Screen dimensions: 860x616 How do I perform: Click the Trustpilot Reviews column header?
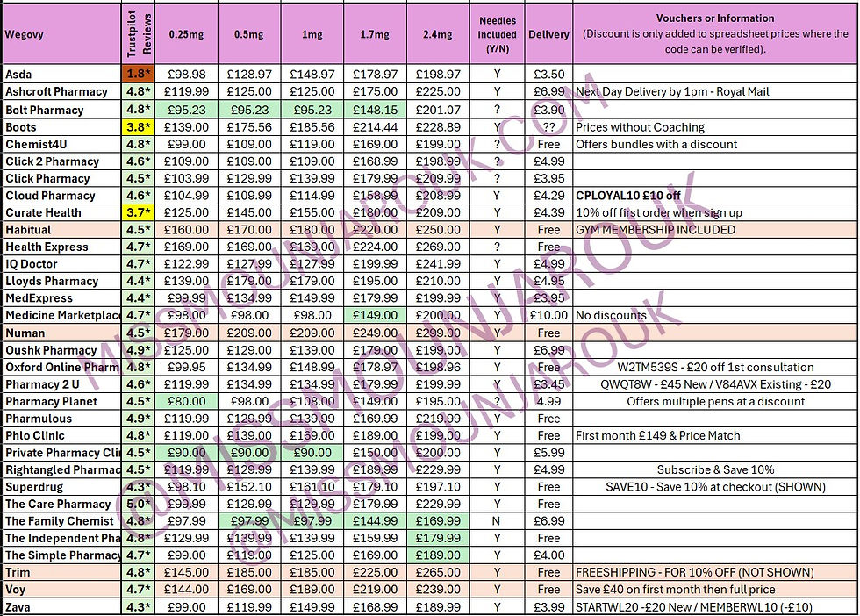(x=139, y=34)
